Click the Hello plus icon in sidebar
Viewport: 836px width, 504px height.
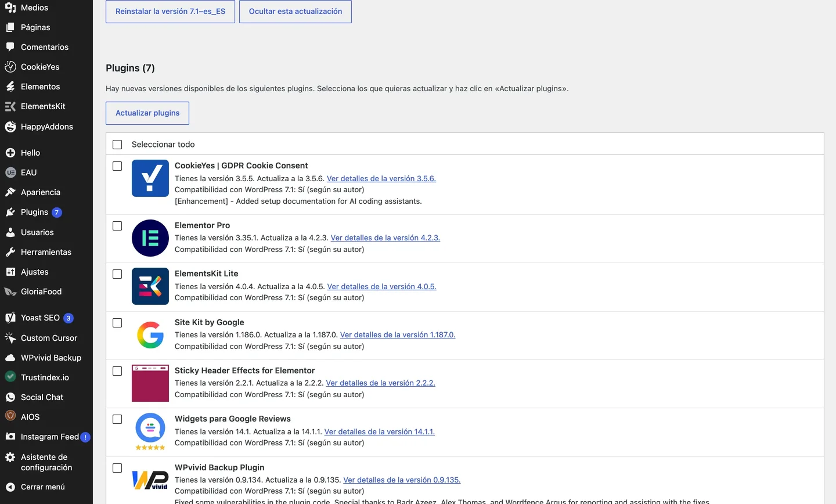10,153
